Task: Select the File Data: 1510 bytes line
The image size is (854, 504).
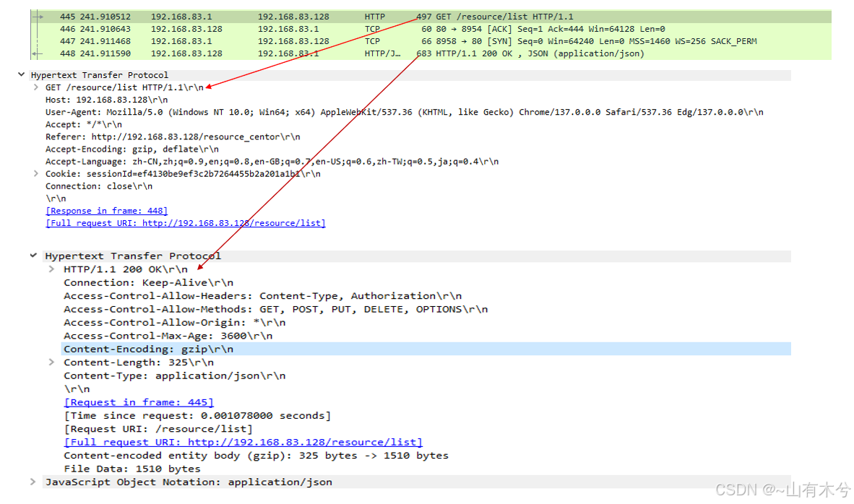Action: click(132, 469)
